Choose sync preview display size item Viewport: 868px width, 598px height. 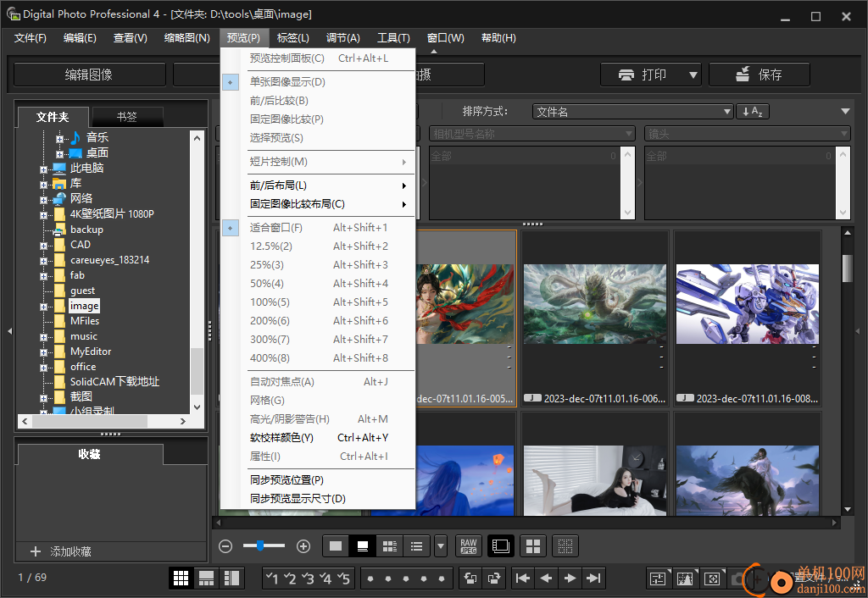318,499
